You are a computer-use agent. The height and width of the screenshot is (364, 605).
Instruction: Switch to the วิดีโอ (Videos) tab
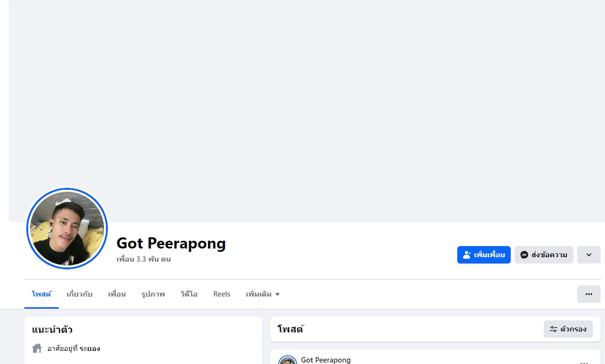(189, 294)
